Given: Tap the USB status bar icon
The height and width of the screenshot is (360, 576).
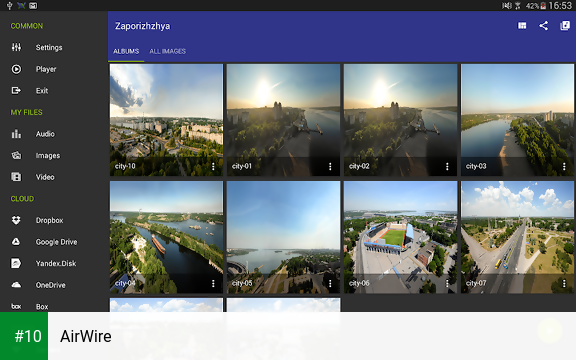Looking at the screenshot, I should pyautogui.click(x=10, y=6).
